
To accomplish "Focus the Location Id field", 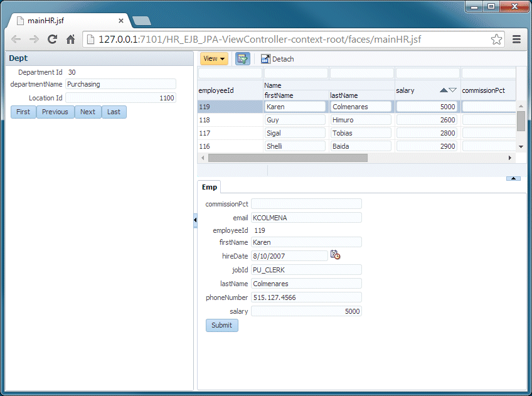I will coord(120,98).
